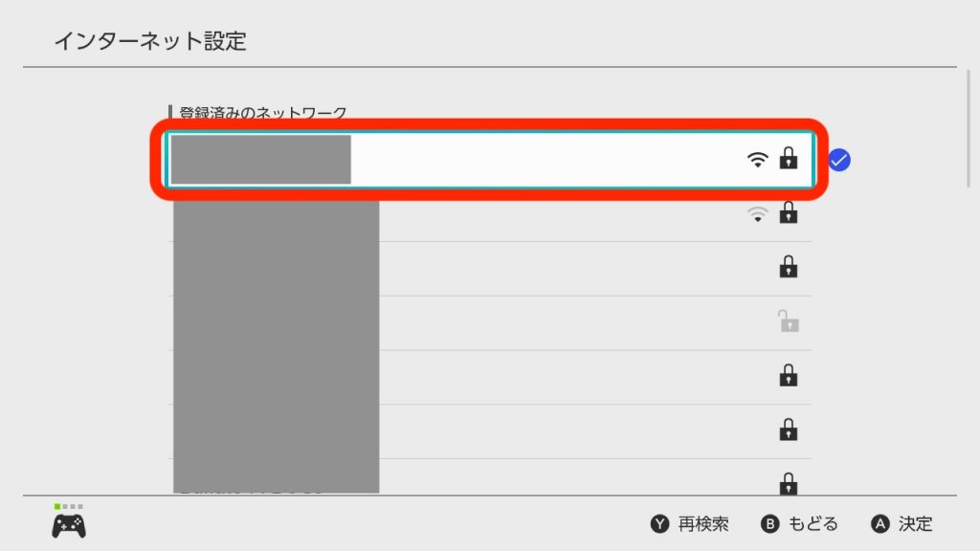Click the A 決定 confirm button

pos(902,523)
